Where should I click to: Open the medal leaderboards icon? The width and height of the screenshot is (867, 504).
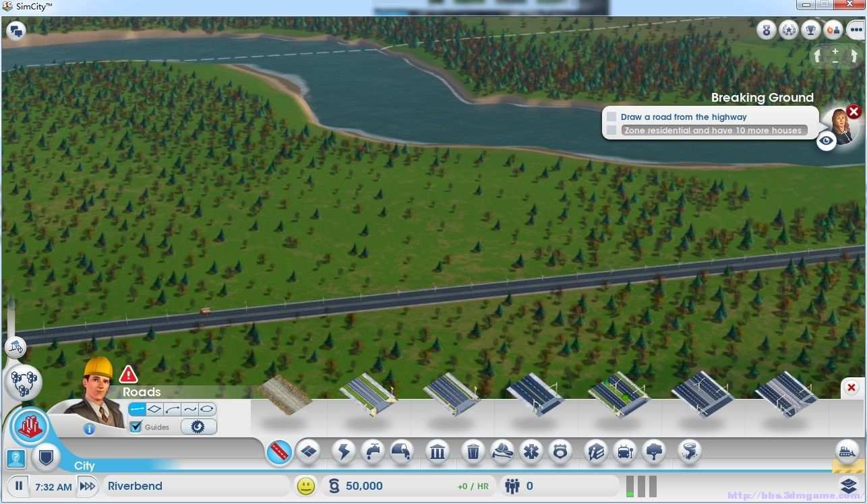766,30
